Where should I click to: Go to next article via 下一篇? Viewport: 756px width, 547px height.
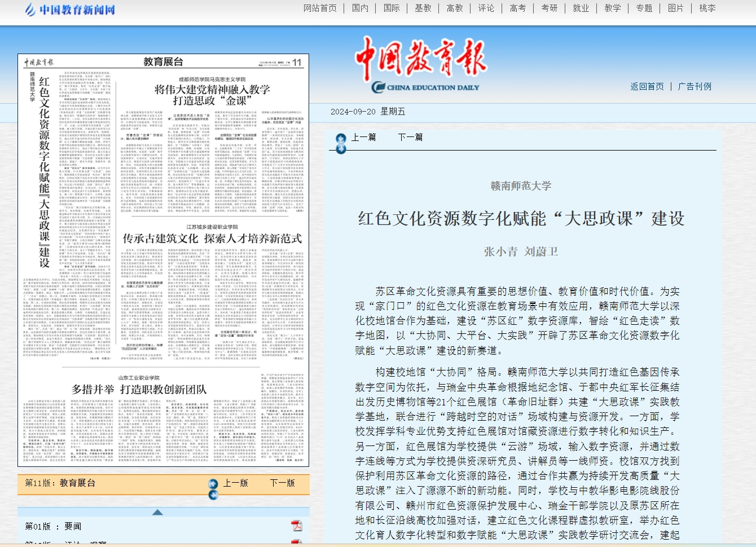point(410,137)
